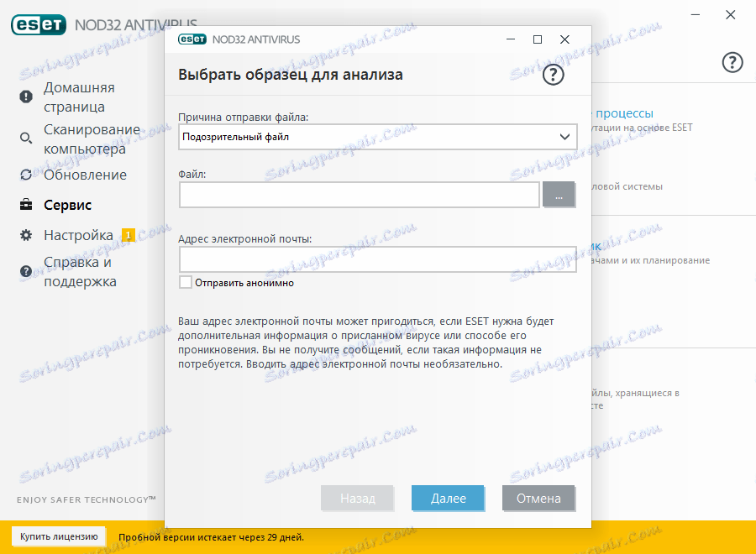Click the help and support question icon
The height and width of the screenshot is (554, 756).
tap(26, 271)
